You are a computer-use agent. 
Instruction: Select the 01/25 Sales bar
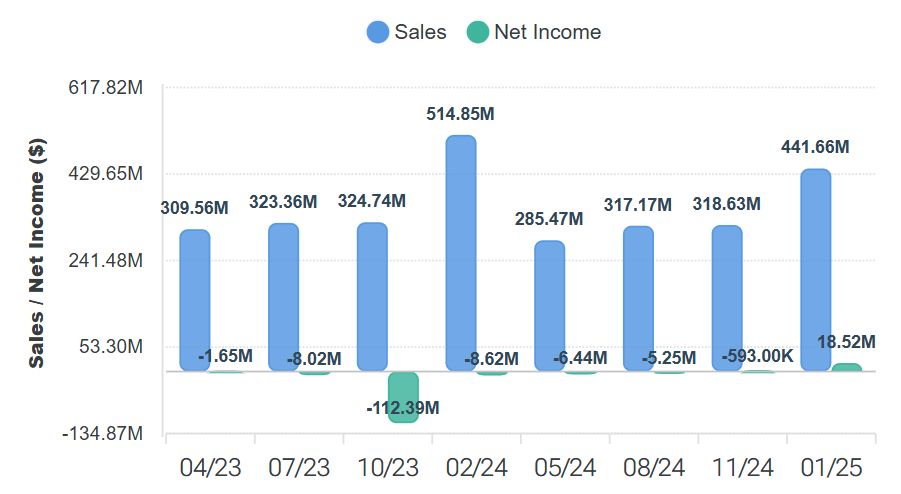816,270
